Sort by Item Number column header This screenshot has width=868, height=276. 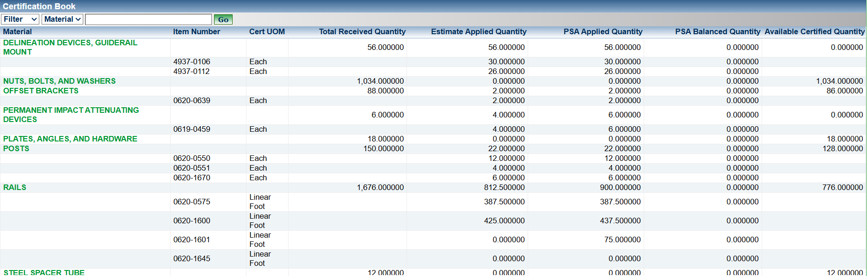click(197, 31)
